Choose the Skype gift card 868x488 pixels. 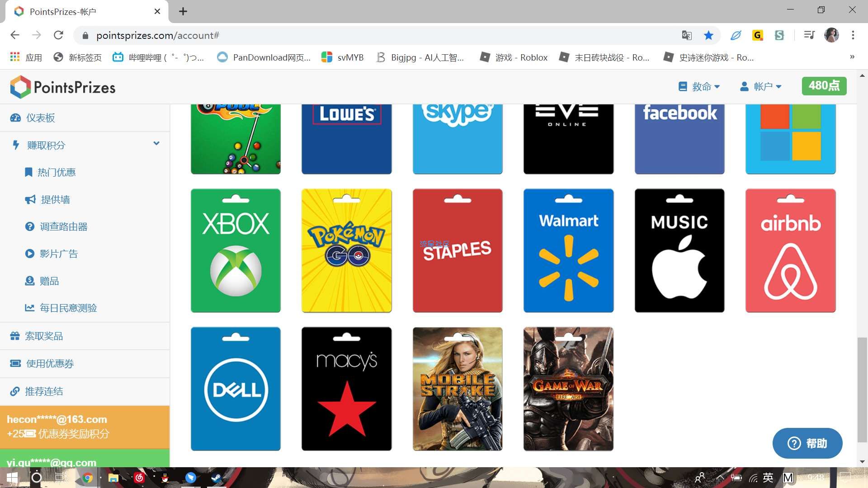click(458, 139)
